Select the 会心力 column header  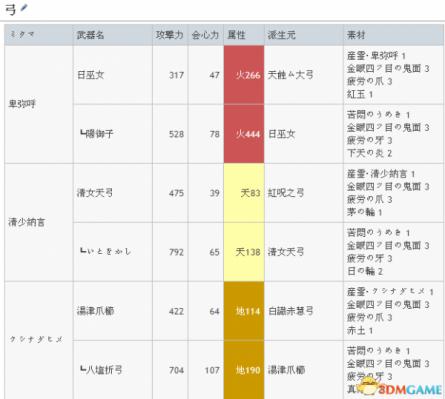click(205, 35)
